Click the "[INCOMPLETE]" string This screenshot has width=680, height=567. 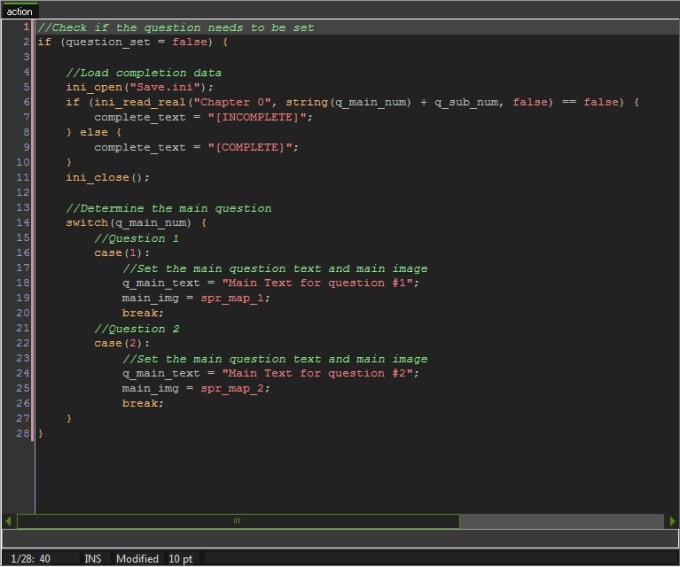pyautogui.click(x=259, y=117)
